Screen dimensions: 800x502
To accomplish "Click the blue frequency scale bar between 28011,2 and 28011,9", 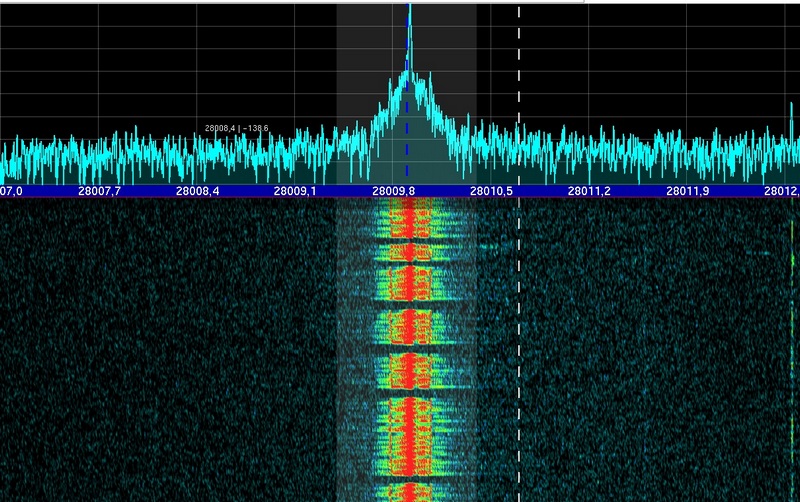I will (x=638, y=190).
